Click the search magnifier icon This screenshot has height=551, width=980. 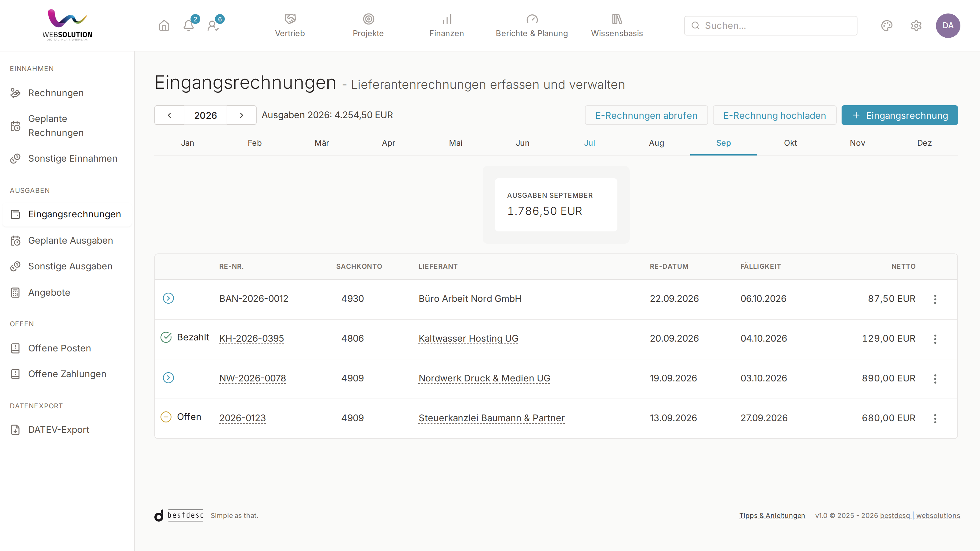[x=695, y=25]
